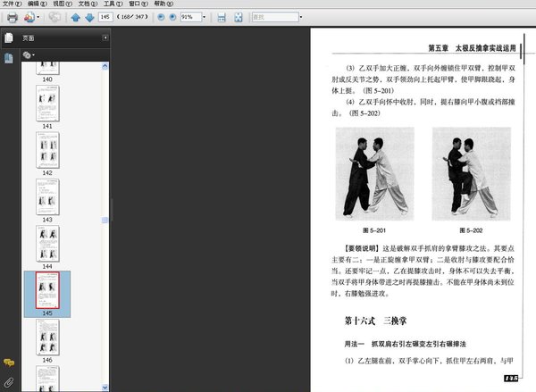The width and height of the screenshot is (536, 392).
Task: Click the page count text (168/ 347)
Action: tap(132, 17)
